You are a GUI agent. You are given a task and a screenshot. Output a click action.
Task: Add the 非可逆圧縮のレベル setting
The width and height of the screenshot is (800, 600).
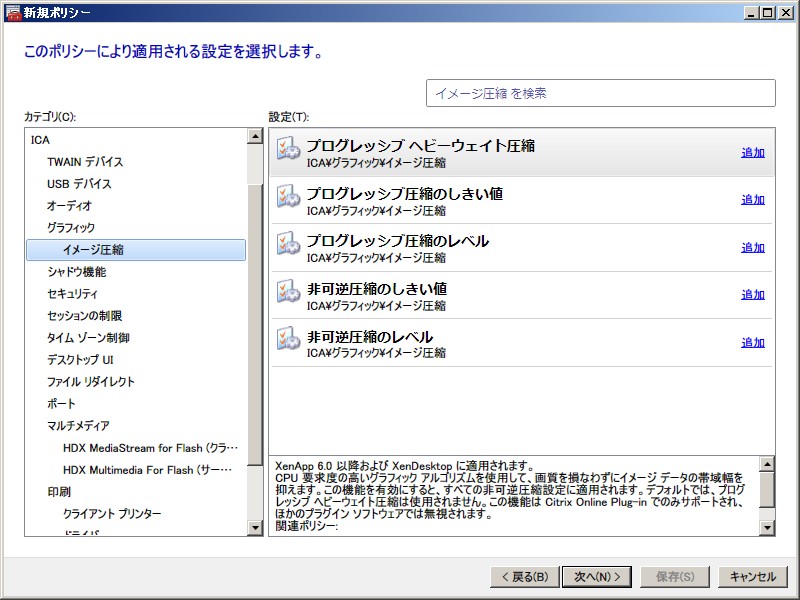(752, 343)
